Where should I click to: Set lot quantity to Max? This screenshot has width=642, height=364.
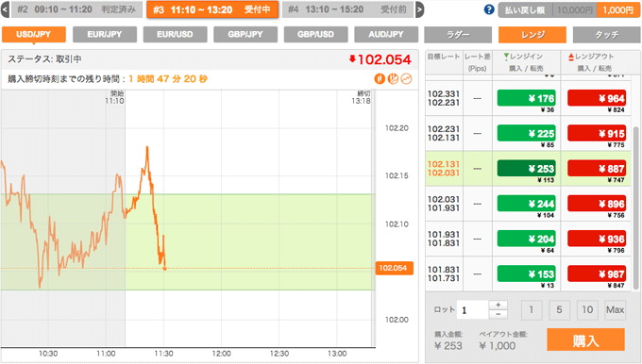click(x=615, y=310)
